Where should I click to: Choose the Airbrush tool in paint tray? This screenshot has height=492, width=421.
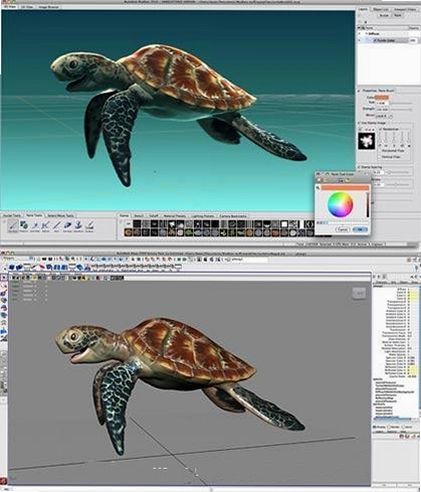[x=46, y=225]
